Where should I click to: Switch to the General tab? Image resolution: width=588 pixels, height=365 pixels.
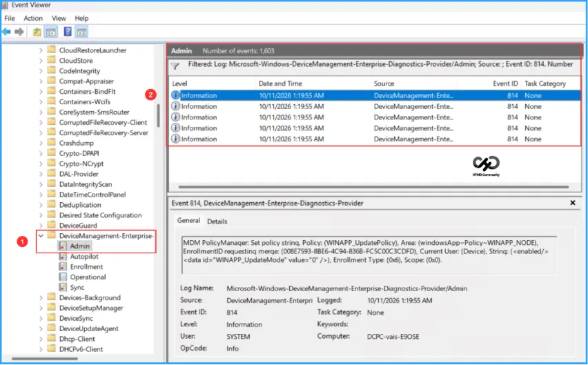188,221
